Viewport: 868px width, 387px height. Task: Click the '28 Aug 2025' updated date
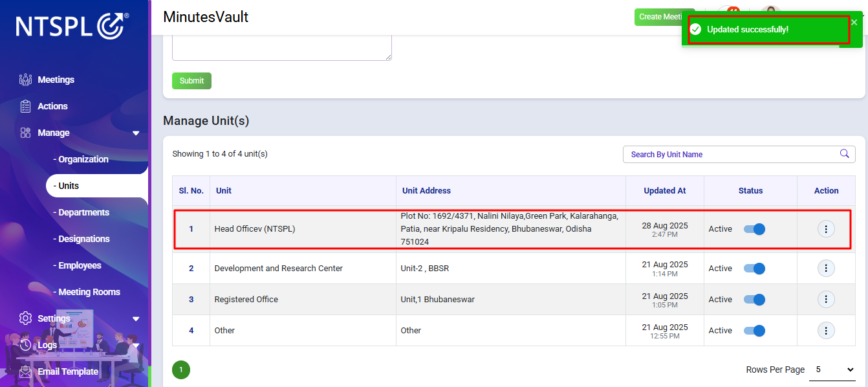665,225
